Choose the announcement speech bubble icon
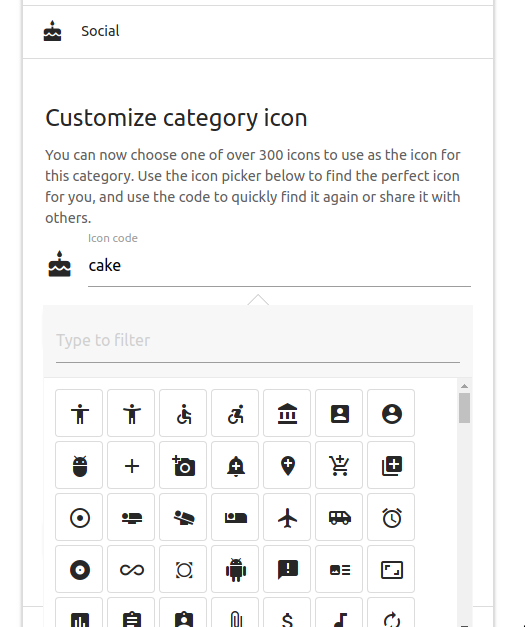The image size is (525, 627). point(287,569)
